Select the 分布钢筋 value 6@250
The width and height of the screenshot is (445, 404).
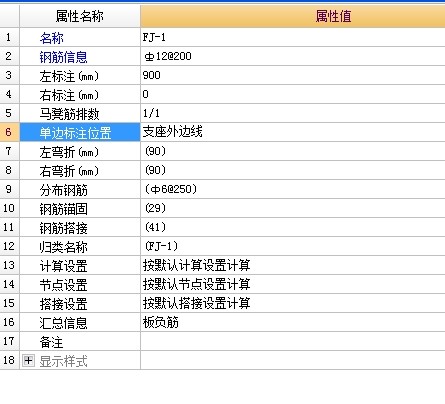(171, 189)
